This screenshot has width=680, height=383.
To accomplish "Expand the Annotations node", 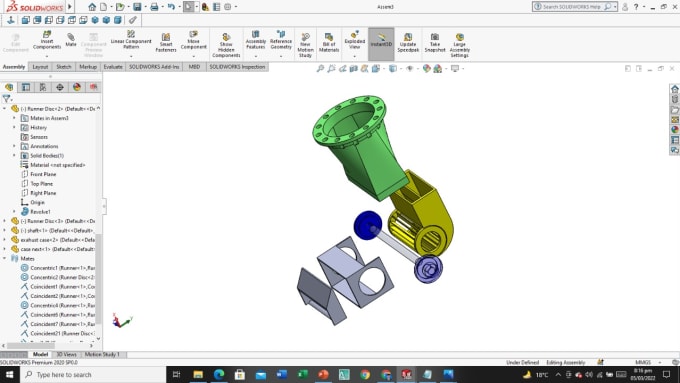I will click(14, 146).
